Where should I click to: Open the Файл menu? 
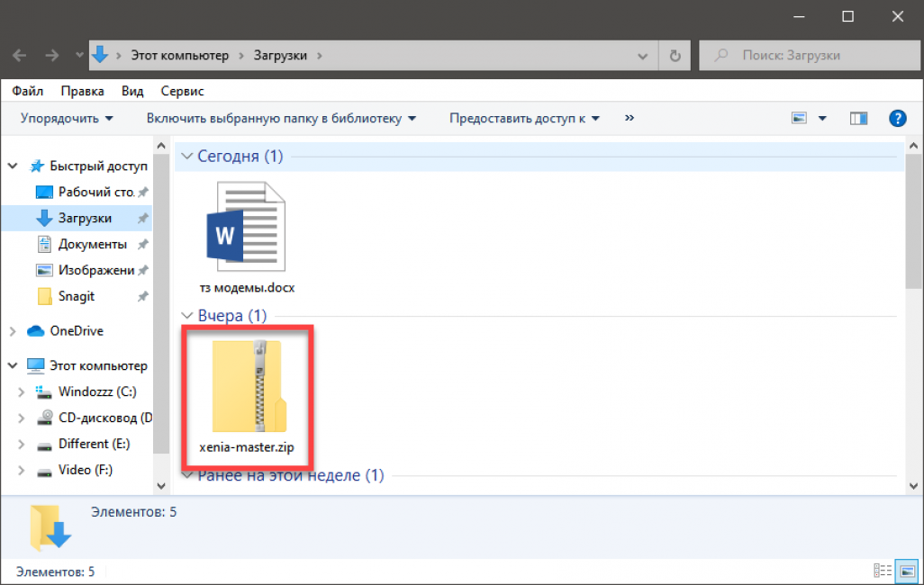click(28, 91)
